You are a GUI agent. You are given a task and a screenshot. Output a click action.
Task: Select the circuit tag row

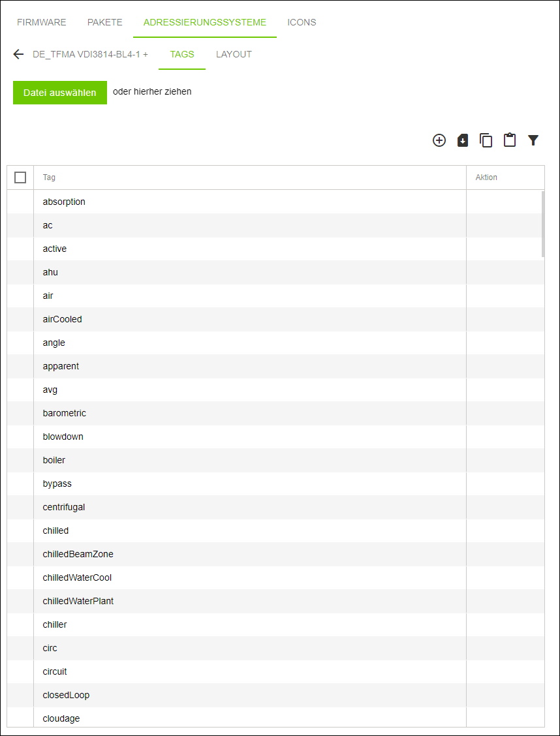(x=275, y=671)
